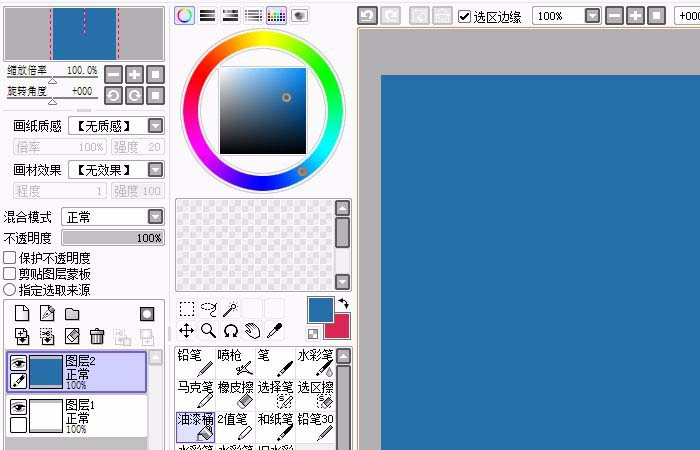Delete the layer with trash icon
This screenshot has height=450, width=700.
(97, 336)
